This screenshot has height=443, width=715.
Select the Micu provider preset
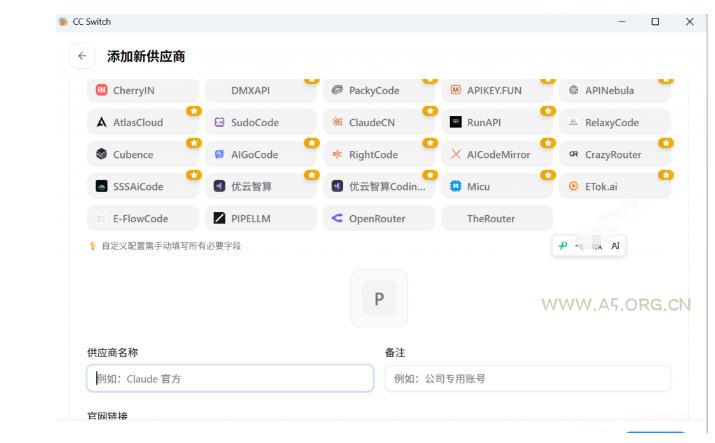tap(497, 186)
